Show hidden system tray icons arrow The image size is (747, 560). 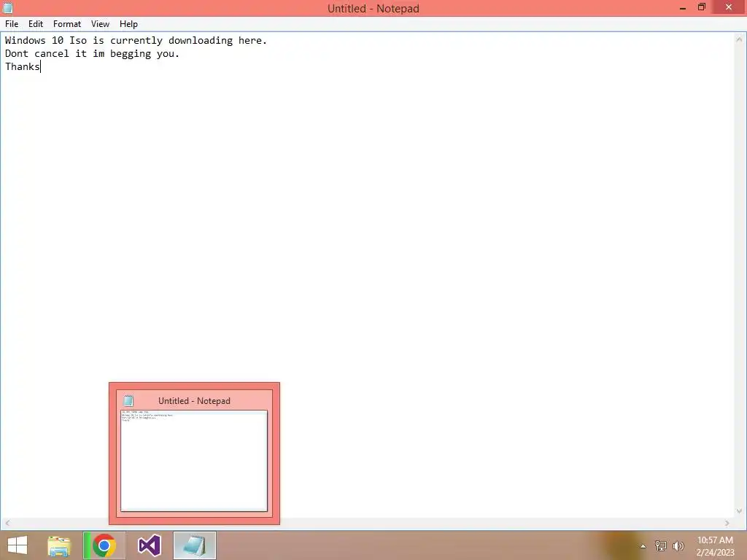pos(643,546)
